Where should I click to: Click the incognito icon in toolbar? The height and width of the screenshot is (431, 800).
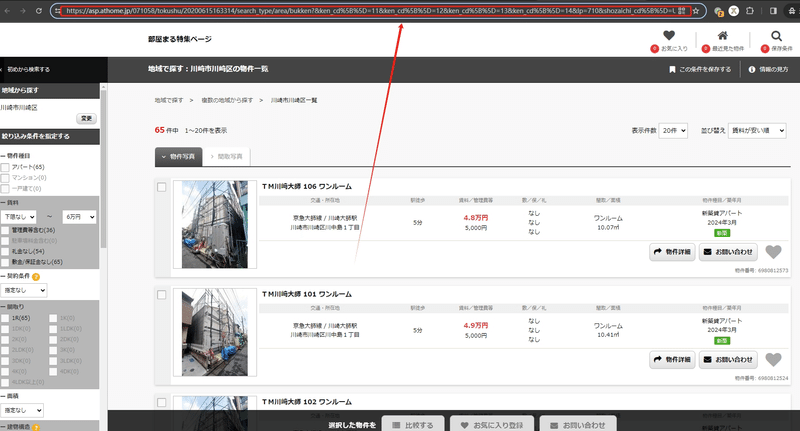coord(792,11)
